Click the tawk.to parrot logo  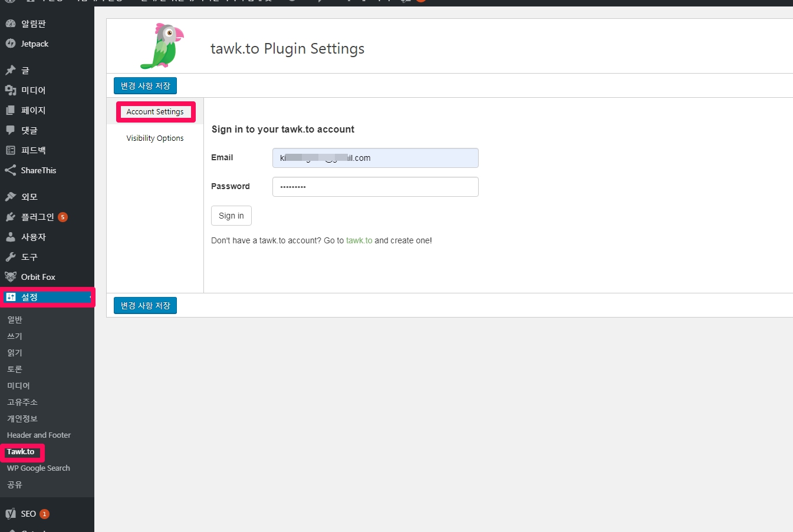pos(162,46)
